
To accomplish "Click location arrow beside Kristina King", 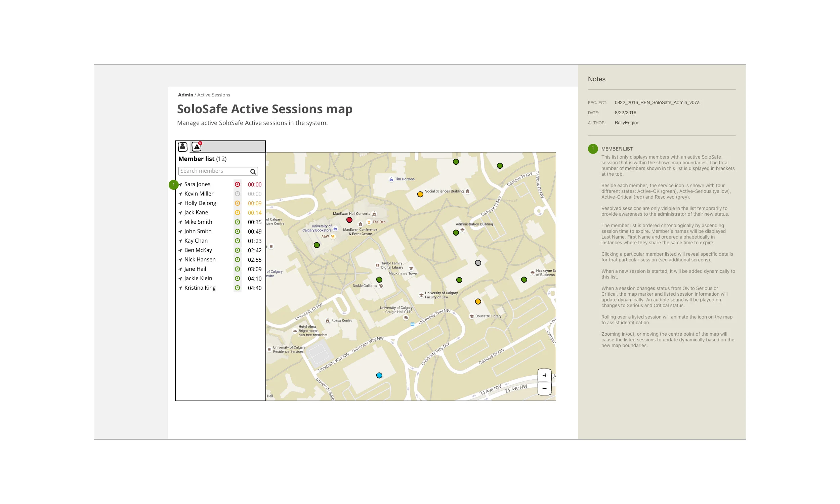I will point(180,288).
